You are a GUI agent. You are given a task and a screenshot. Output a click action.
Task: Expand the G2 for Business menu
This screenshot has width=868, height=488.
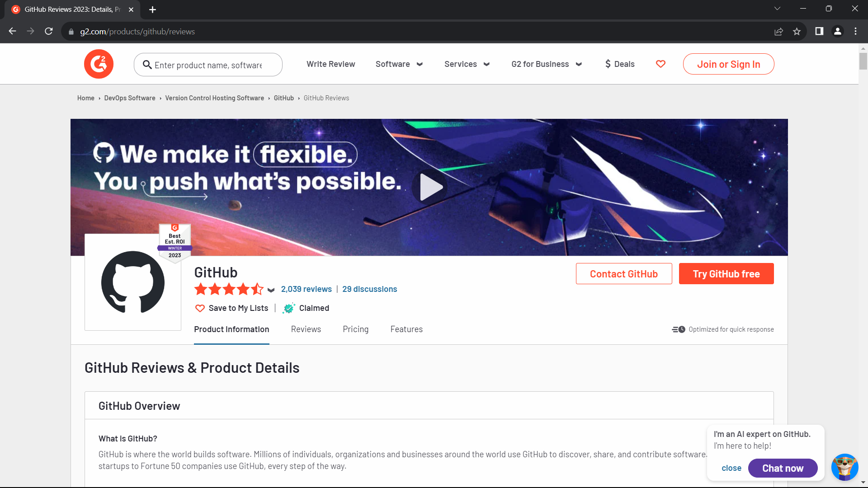(547, 64)
